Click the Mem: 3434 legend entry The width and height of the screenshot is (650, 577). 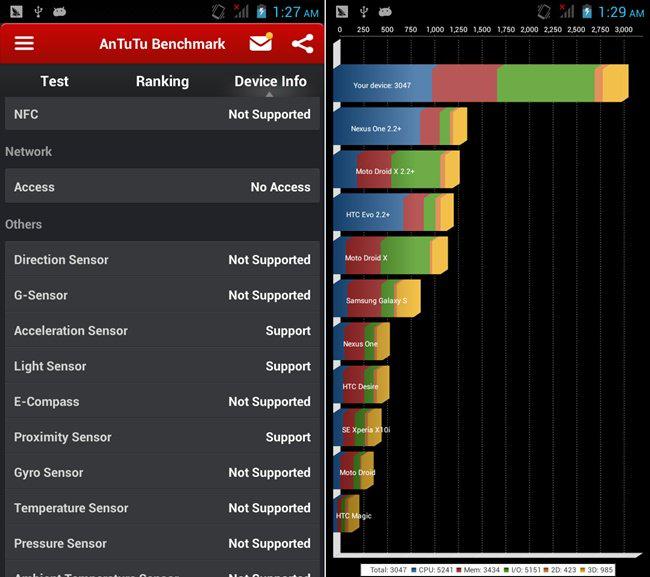478,570
